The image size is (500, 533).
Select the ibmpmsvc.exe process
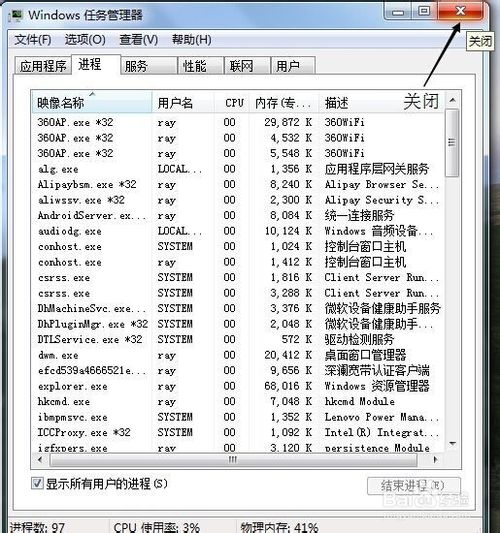click(x=238, y=417)
